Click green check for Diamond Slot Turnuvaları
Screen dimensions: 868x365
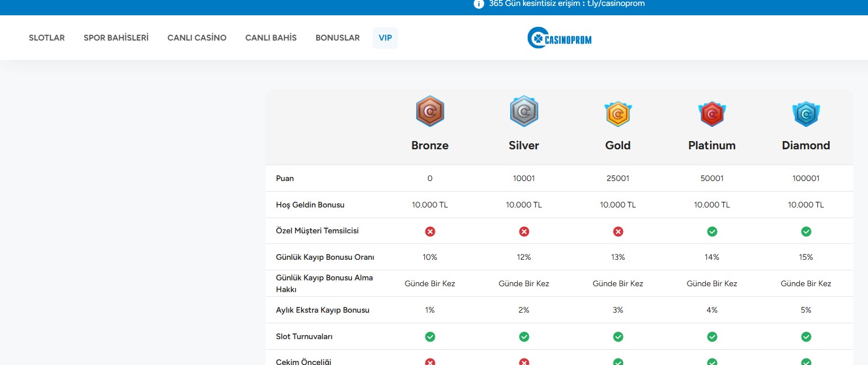(x=806, y=337)
